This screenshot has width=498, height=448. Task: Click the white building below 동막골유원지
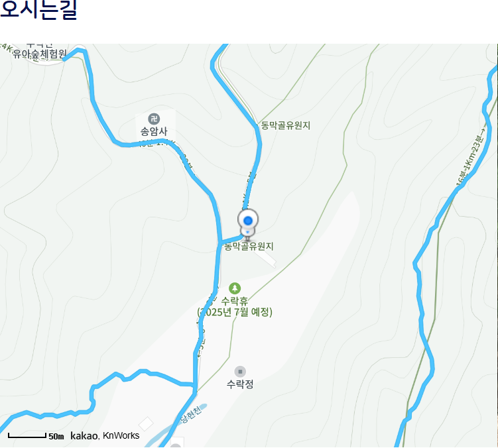265,258
